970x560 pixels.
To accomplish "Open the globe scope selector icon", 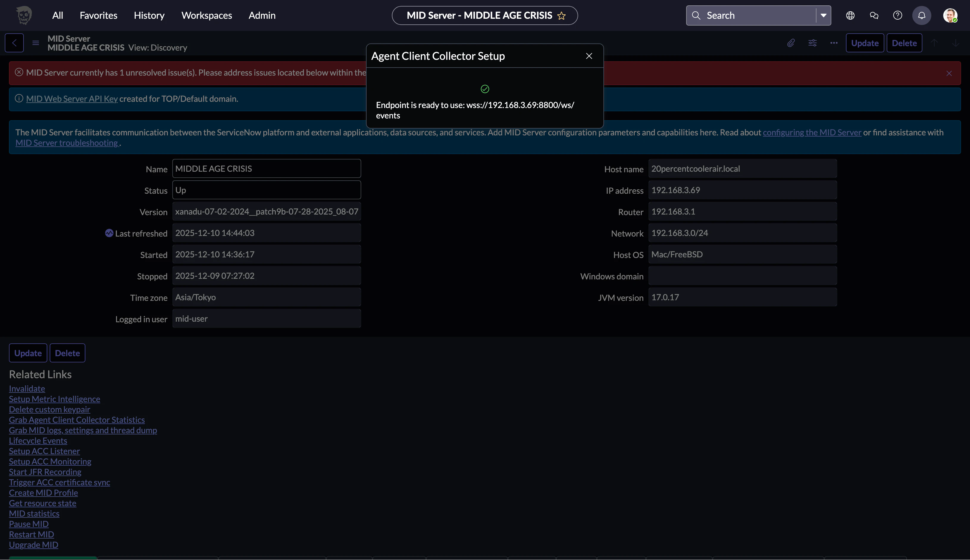I will click(850, 15).
